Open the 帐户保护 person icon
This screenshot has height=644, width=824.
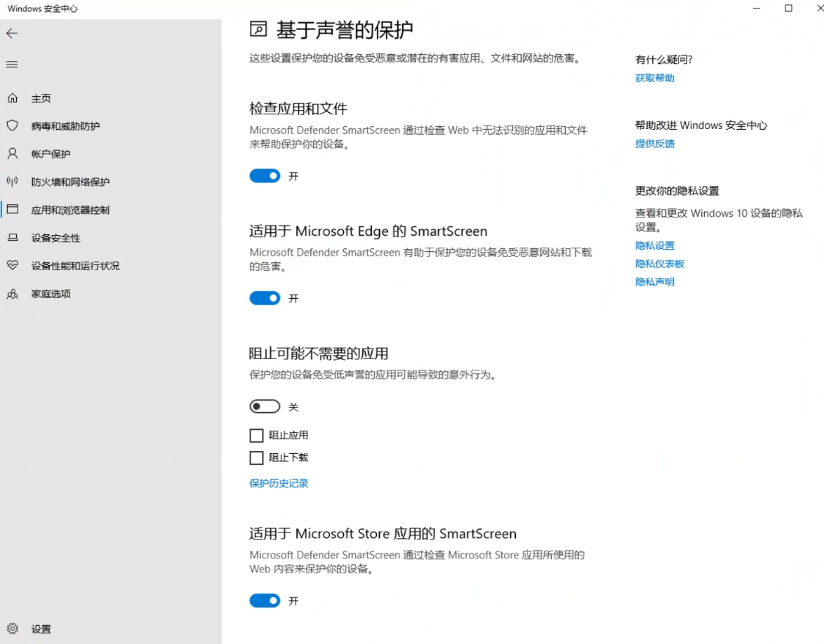(x=12, y=154)
